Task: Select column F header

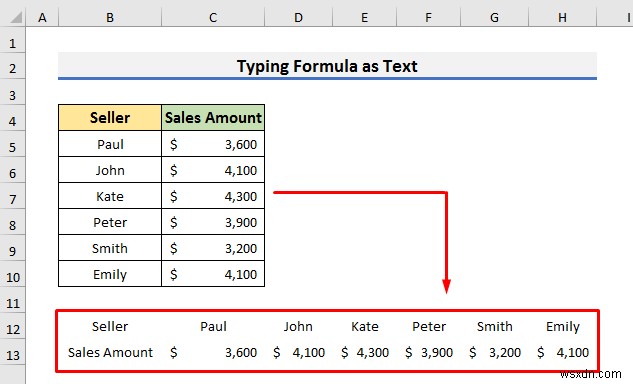Action: tap(428, 17)
